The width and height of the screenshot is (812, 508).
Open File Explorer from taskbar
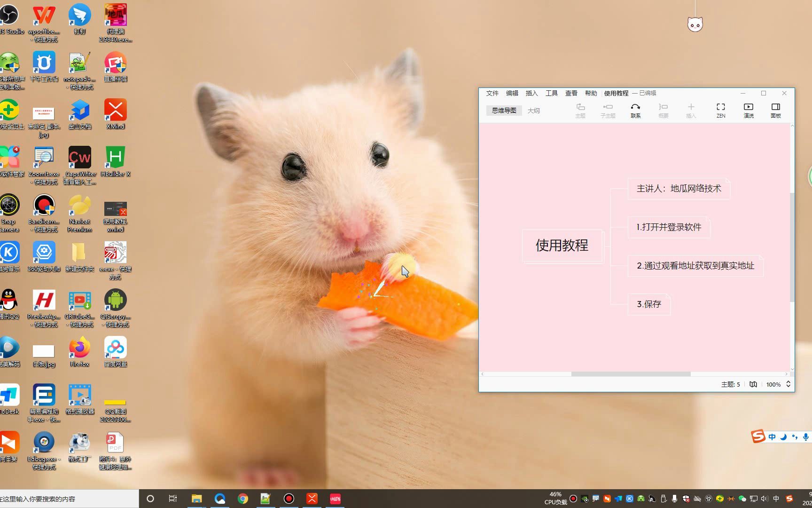(x=196, y=499)
